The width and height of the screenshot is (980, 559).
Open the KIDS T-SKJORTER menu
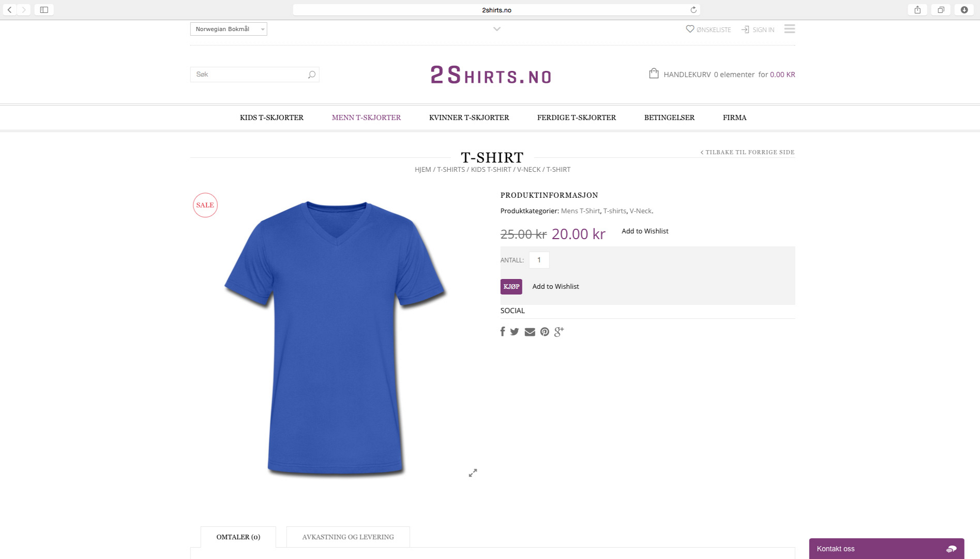pyautogui.click(x=272, y=117)
